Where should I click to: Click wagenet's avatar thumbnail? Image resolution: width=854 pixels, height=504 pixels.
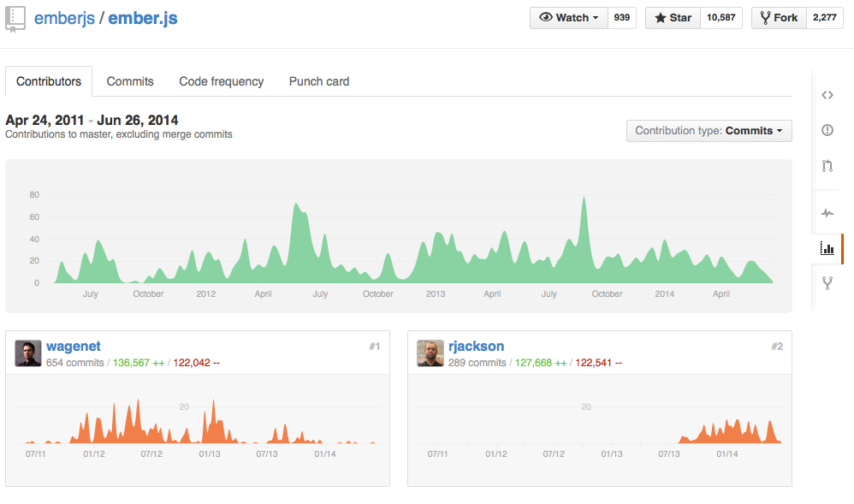[x=28, y=353]
